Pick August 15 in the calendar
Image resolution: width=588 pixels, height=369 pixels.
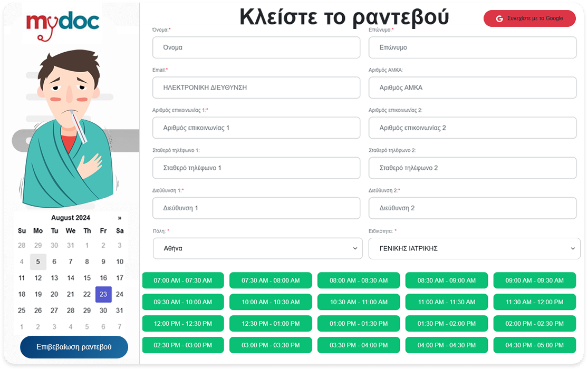pyautogui.click(x=87, y=278)
